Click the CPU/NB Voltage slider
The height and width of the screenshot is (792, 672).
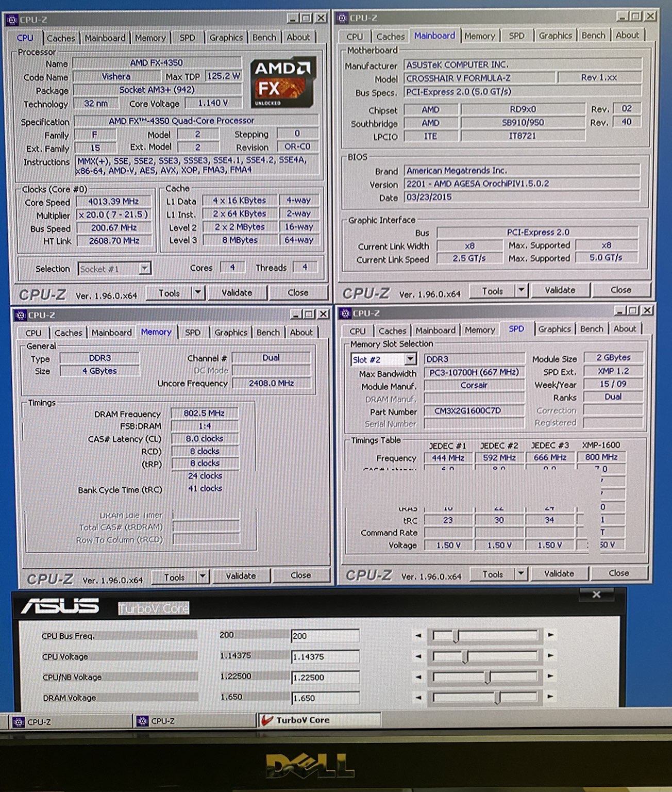(x=485, y=676)
